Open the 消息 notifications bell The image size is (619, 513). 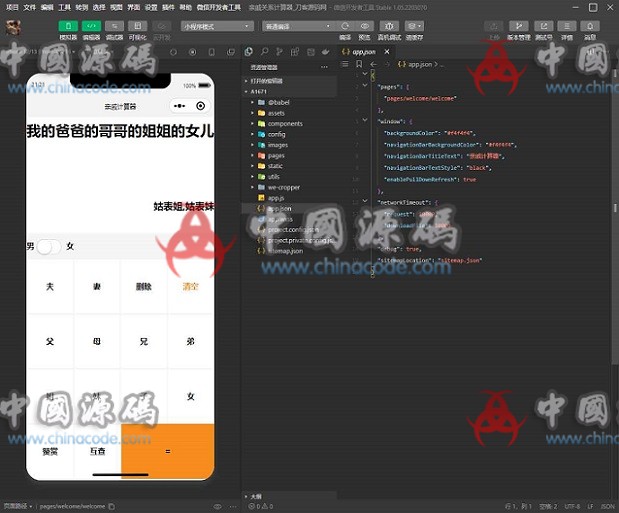(590, 26)
